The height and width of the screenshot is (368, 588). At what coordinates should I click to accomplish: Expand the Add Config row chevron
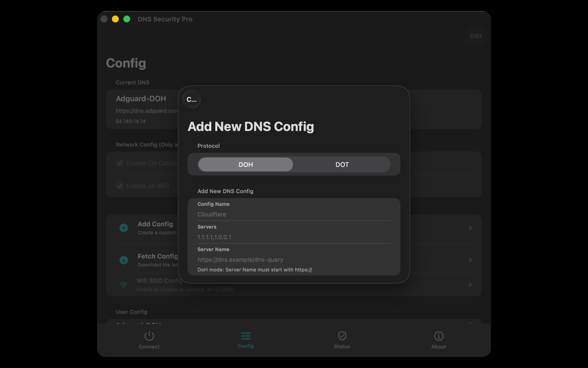pos(470,228)
